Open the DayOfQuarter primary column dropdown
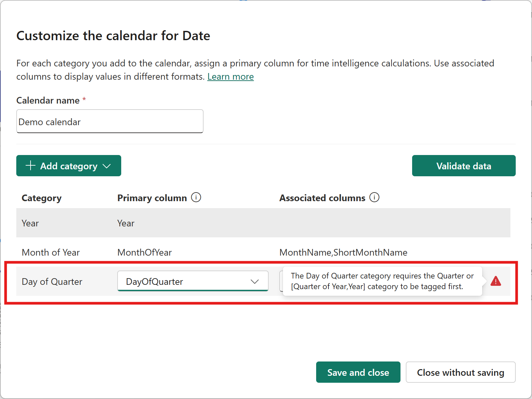 point(193,281)
